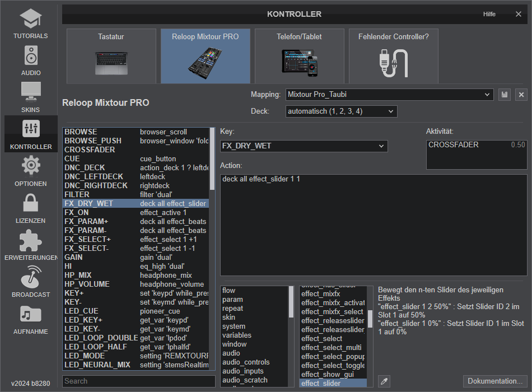Select the LED_NEURAL_MIX mapping row
This screenshot has height=392, width=532.
click(136, 365)
